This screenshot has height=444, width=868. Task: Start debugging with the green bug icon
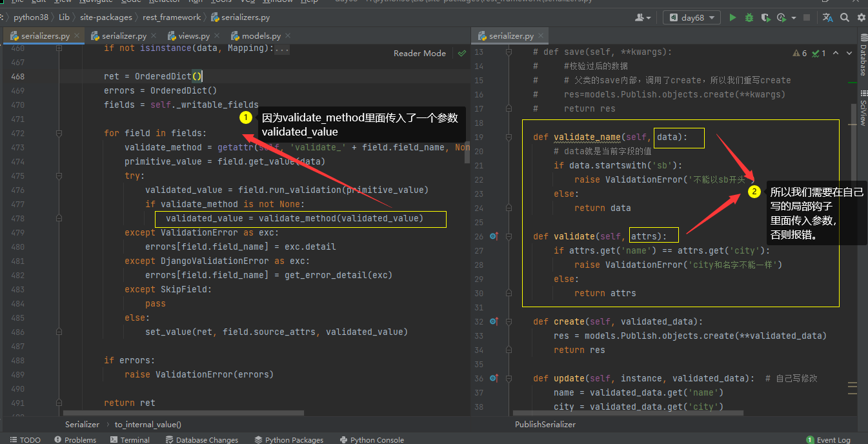tap(749, 17)
